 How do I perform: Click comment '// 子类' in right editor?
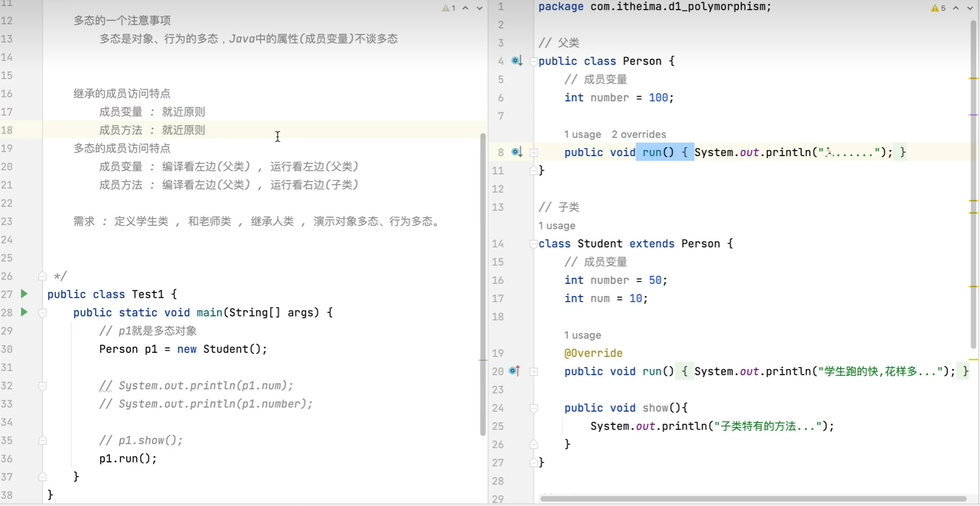pos(559,207)
